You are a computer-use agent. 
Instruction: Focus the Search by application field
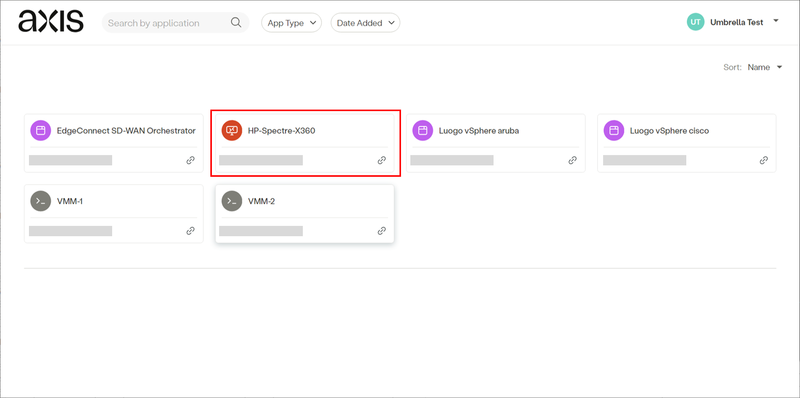pos(176,23)
